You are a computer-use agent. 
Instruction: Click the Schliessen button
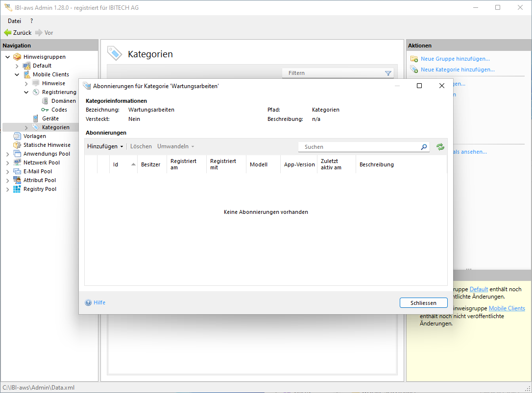[x=423, y=303]
